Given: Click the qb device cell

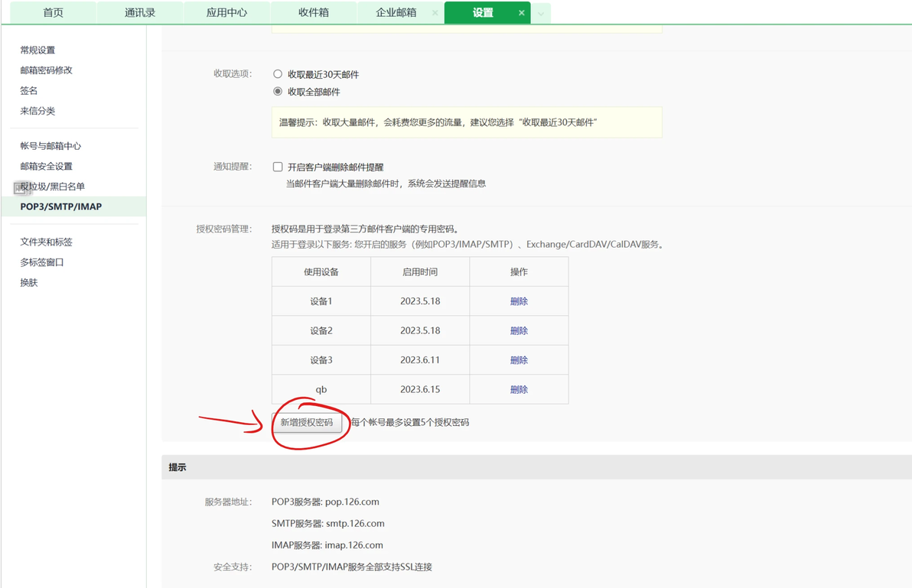Looking at the screenshot, I should click(x=321, y=390).
